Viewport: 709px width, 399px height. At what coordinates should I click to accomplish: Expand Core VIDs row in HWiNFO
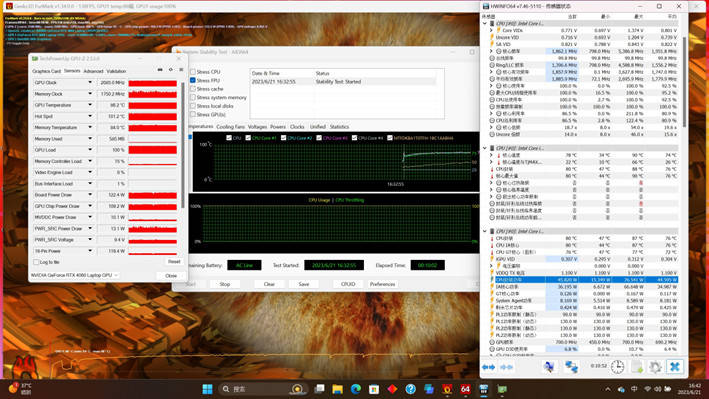(x=492, y=30)
